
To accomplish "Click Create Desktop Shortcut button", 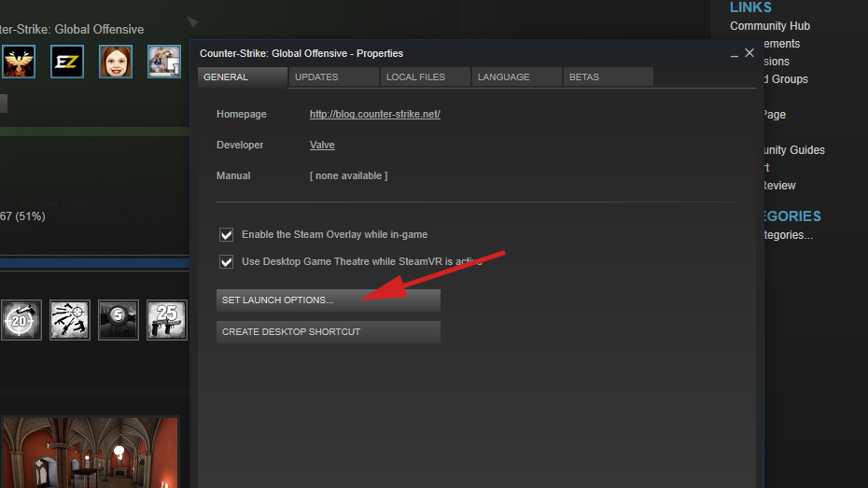I will [329, 332].
